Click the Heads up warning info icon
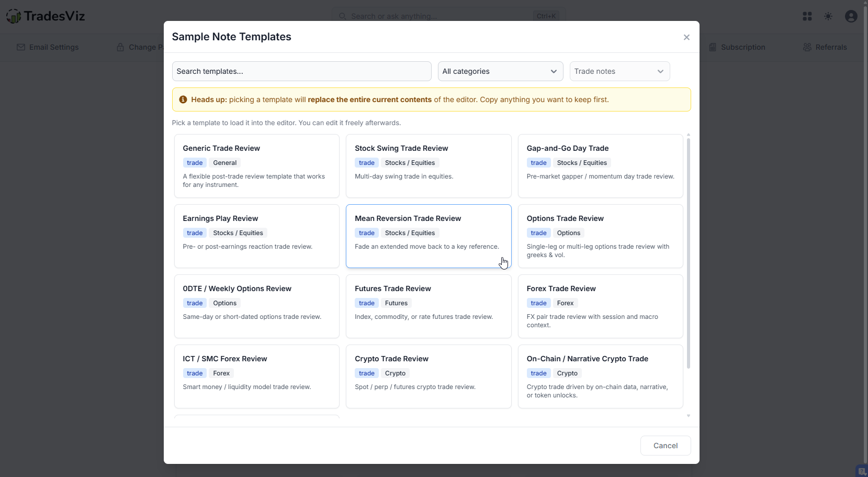Screen dimensions: 868x477 183,99
